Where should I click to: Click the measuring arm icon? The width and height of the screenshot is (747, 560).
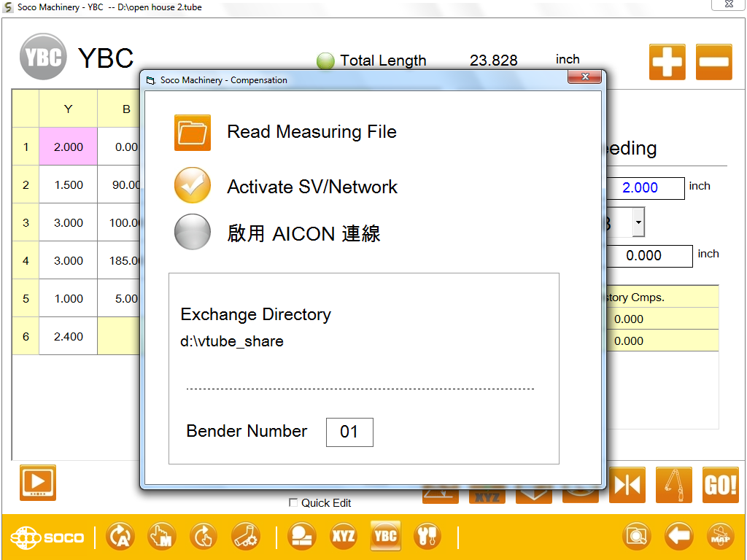pos(674,485)
